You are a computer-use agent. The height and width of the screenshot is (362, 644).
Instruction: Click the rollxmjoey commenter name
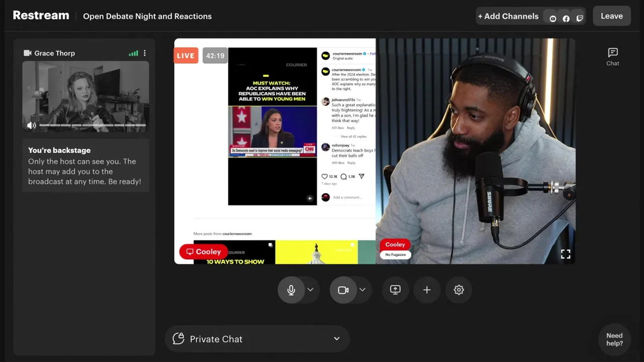341,145
